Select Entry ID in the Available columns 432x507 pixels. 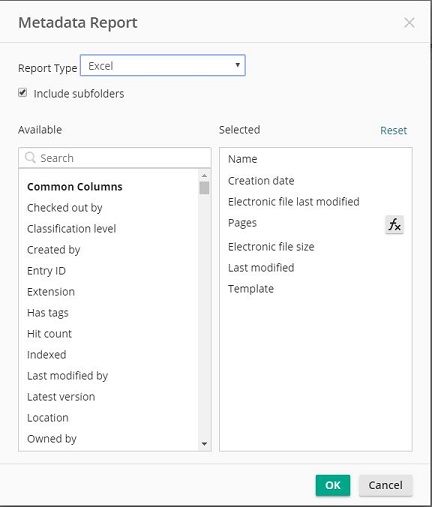click(x=46, y=271)
